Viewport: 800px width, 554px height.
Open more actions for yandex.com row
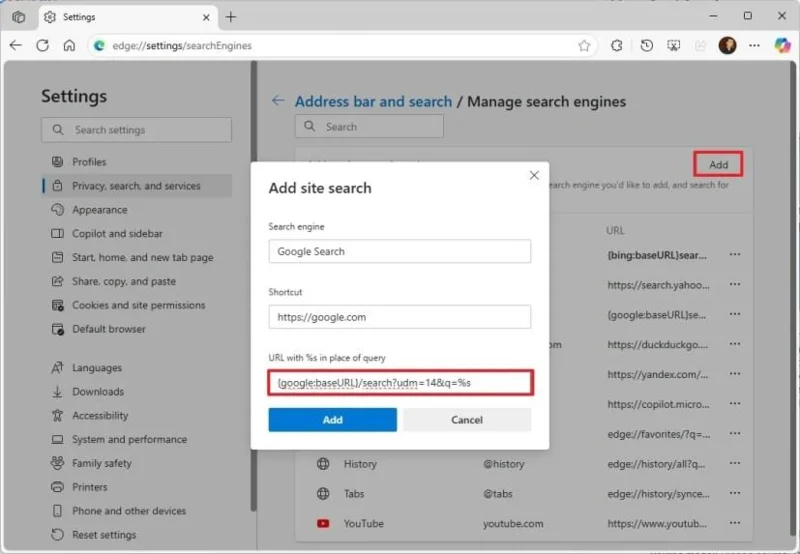click(x=735, y=374)
